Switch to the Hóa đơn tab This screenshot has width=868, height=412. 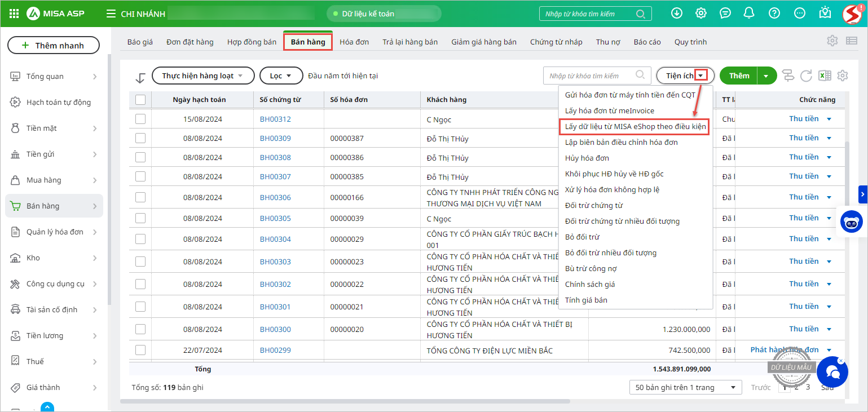pyautogui.click(x=354, y=42)
